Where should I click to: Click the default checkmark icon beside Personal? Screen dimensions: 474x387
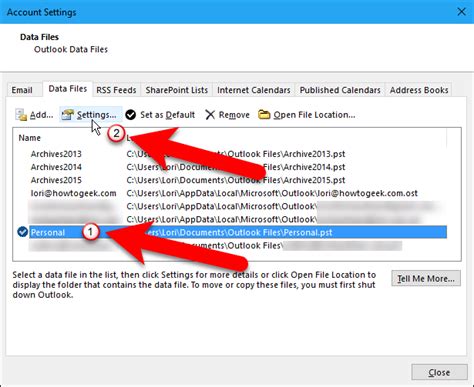click(x=22, y=232)
